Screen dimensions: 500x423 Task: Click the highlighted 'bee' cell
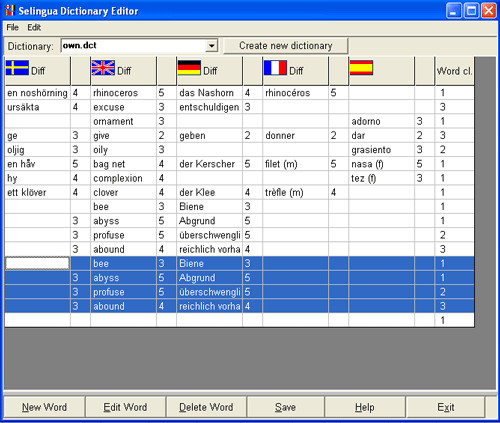123,264
